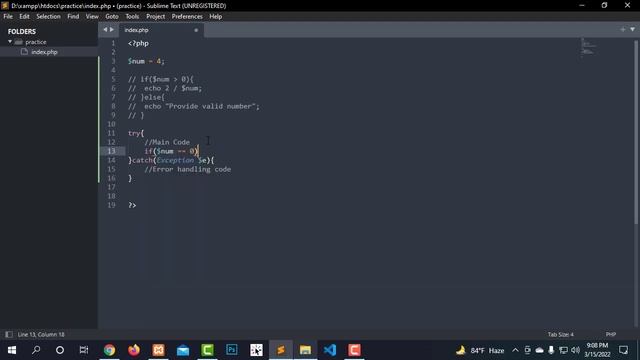Open volume control in system tray
640x360 pixels.
576,350
